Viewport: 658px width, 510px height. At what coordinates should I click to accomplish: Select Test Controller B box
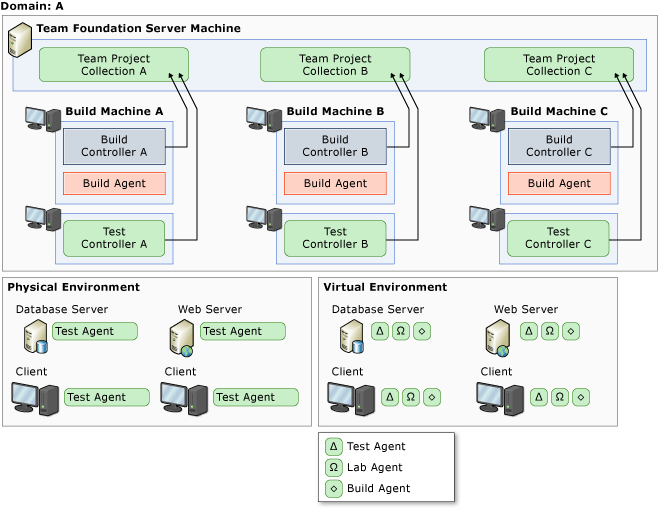pyautogui.click(x=335, y=238)
